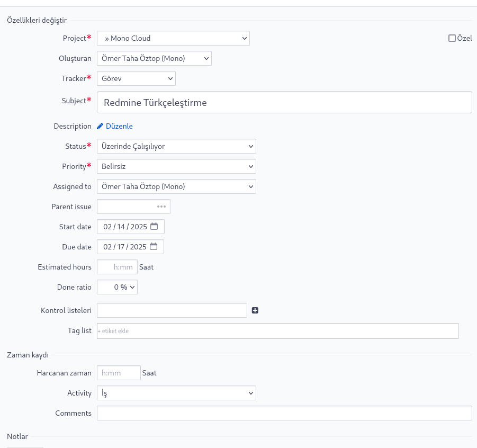Focus the Subject field Redmine Türkçeleştirme
The width and height of the screenshot is (477, 448).
tap(284, 102)
